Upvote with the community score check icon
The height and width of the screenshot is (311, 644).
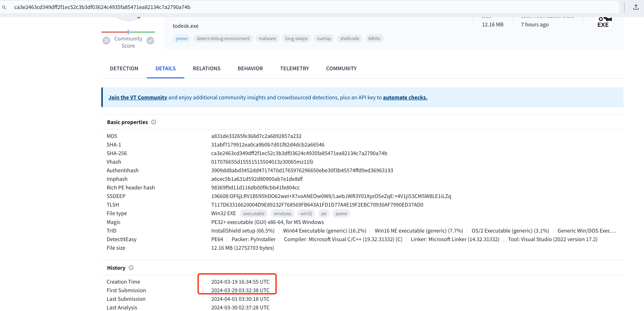[150, 40]
